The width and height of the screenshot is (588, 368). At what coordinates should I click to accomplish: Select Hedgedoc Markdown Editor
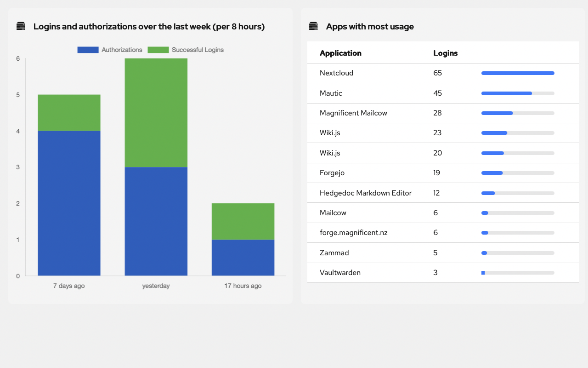443,193
